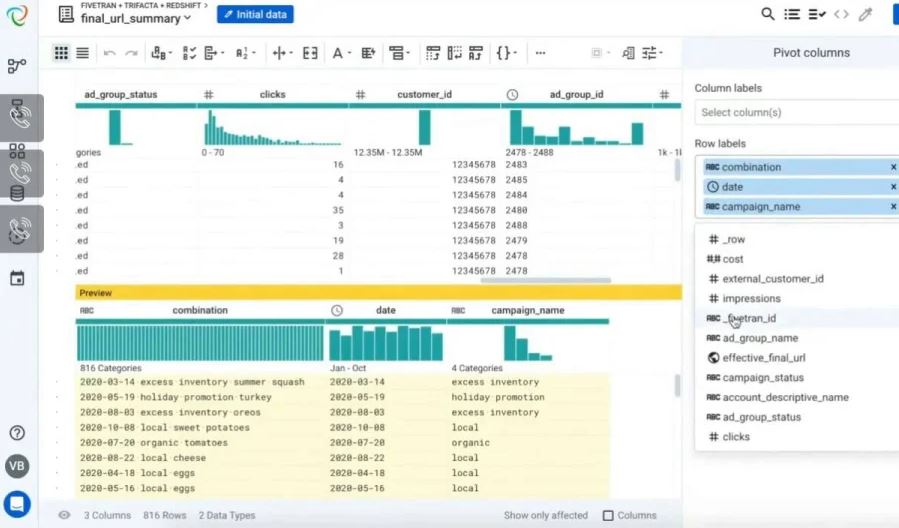This screenshot has width=899, height=528.
Task: Click the horizontal scrollbar under the data grid
Action: [545, 280]
